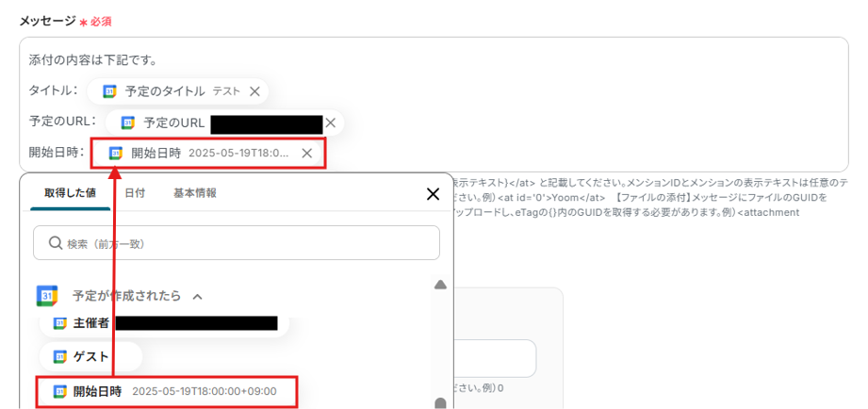Click calendar icon in 予定のURL chip
This screenshot has width=868, height=409.
[x=128, y=123]
